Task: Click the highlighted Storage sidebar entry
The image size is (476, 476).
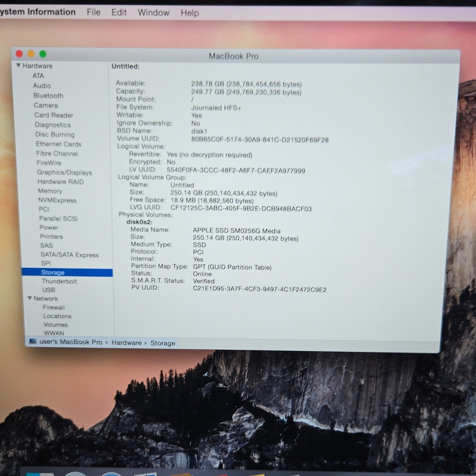Action: tap(67, 273)
